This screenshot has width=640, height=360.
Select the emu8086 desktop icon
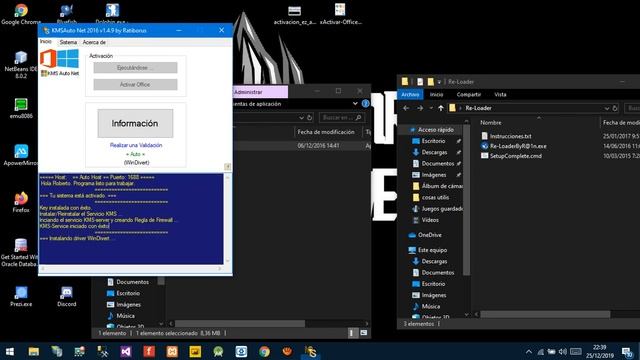pos(21,108)
